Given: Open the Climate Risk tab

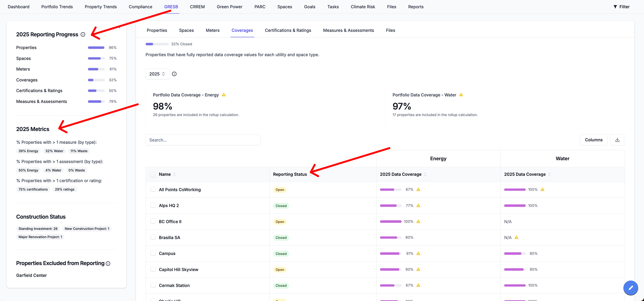Looking at the screenshot, I should [x=363, y=7].
